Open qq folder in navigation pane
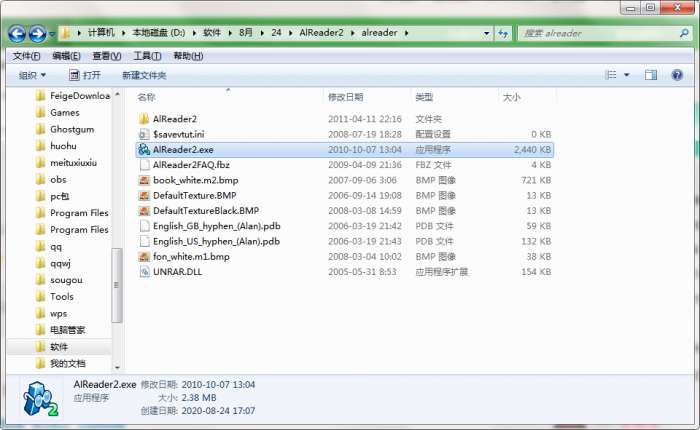 tap(49, 246)
